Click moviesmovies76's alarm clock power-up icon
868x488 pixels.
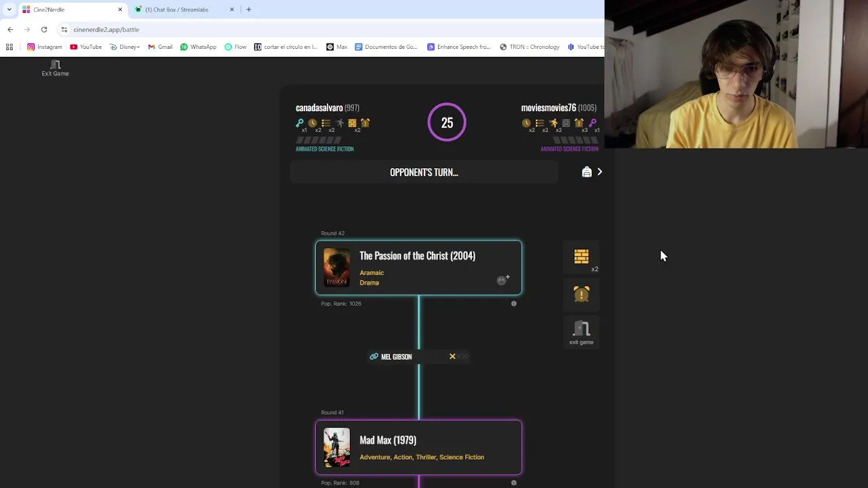click(579, 123)
